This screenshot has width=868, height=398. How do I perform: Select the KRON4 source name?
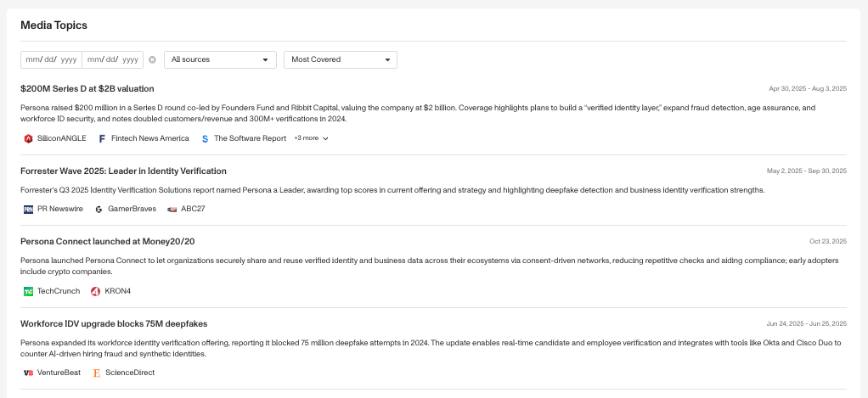coord(118,291)
